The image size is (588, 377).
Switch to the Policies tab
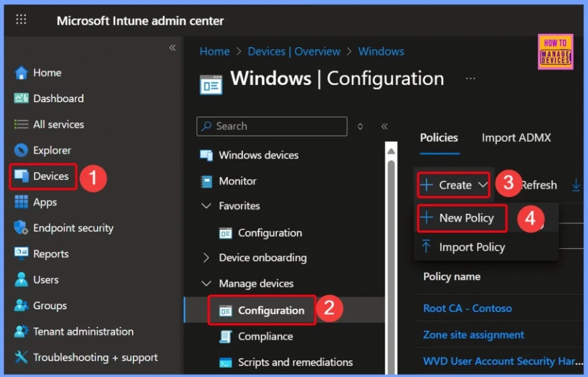439,138
